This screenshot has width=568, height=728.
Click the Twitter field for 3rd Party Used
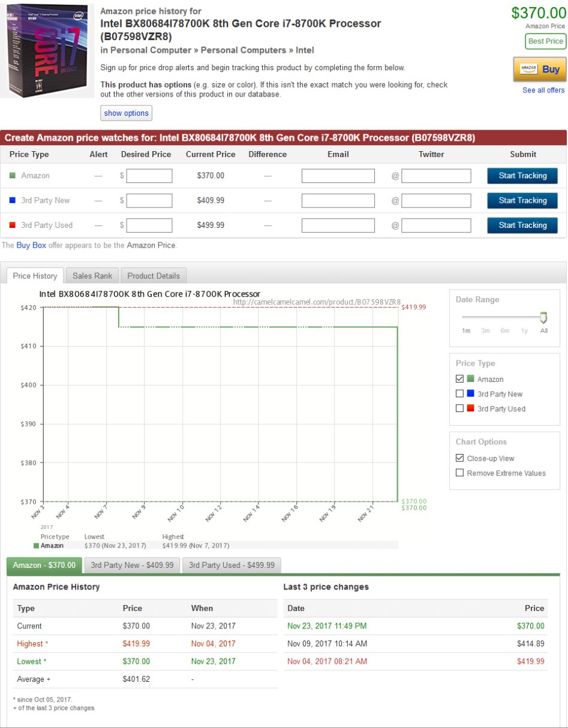[436, 225]
